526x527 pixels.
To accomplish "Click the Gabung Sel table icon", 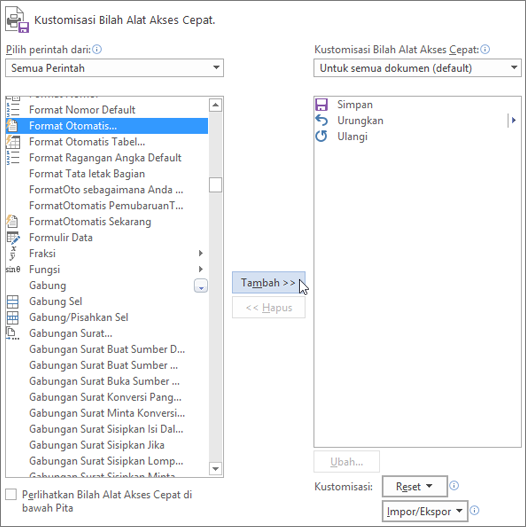I will (x=13, y=301).
